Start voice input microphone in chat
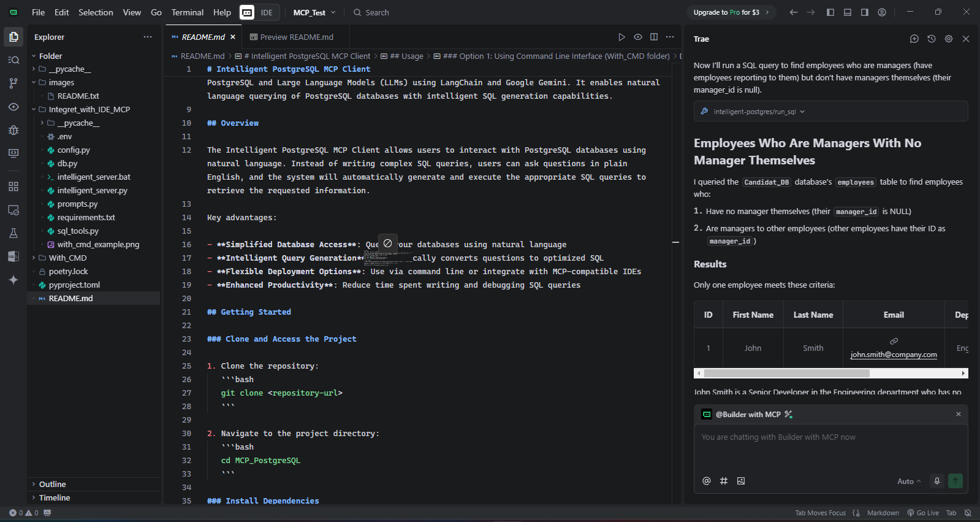Image resolution: width=980 pixels, height=522 pixels. 937,481
